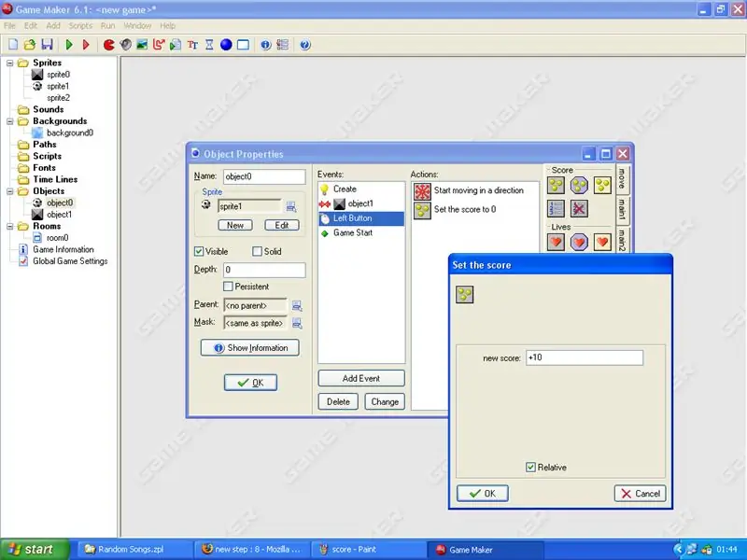Toggle the Visible checkbox
This screenshot has height=560, width=747.
(x=199, y=251)
